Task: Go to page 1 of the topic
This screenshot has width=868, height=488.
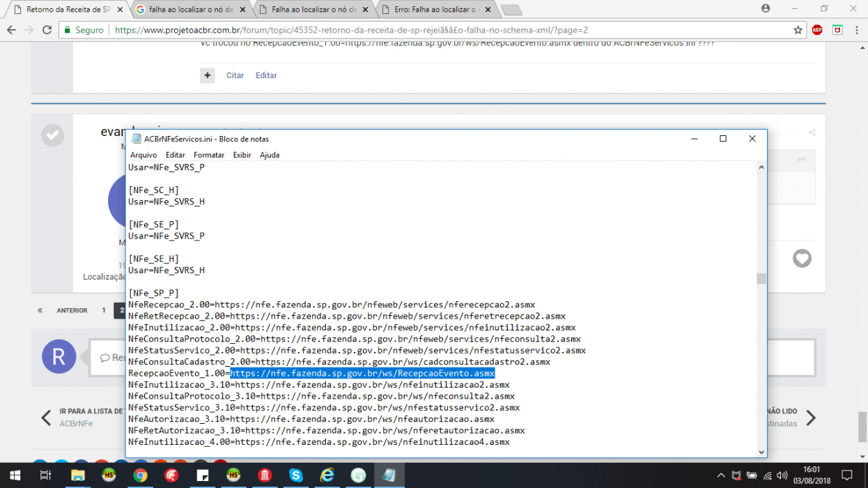Action: (104, 310)
